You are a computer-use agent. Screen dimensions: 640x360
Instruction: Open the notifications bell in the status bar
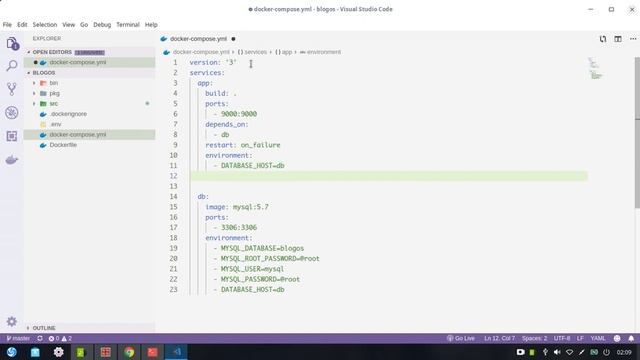[631, 338]
